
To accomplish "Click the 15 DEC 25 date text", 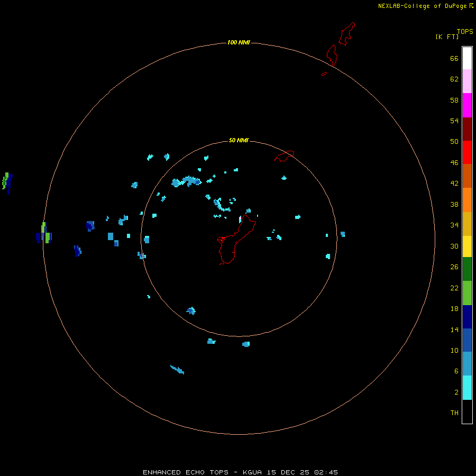I will pos(288,472).
